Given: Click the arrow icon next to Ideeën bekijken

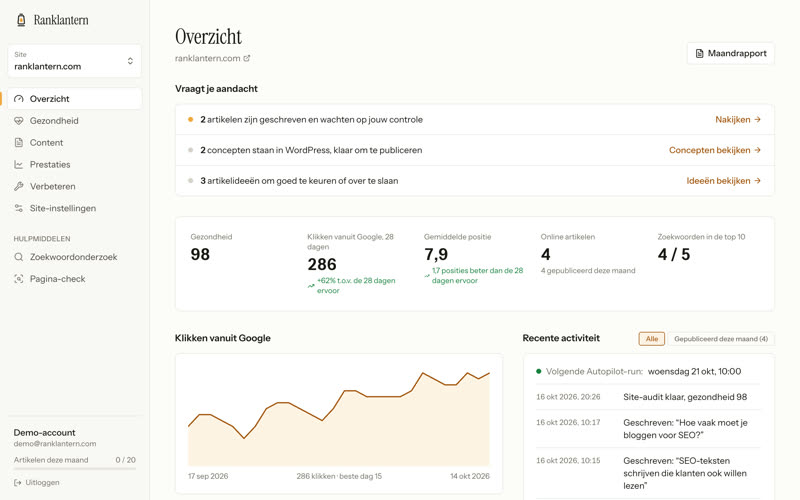Looking at the screenshot, I should point(758,181).
